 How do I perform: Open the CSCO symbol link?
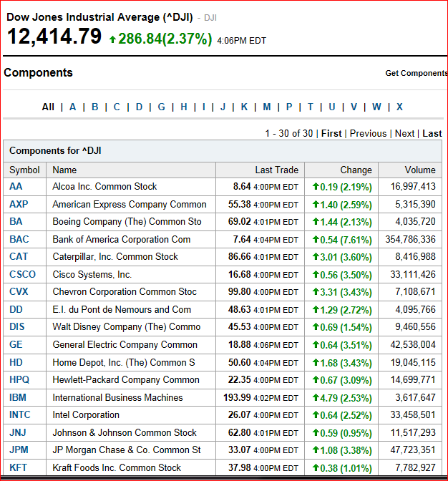pyautogui.click(x=22, y=274)
